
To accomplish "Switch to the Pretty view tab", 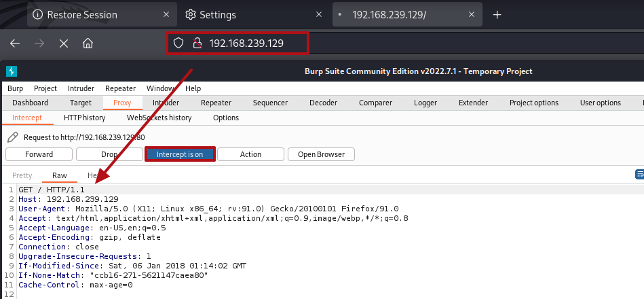I will tap(22, 175).
